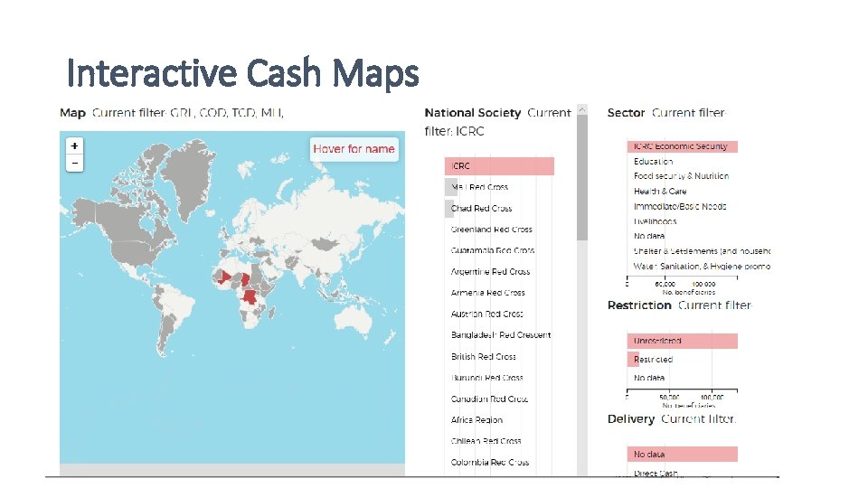
Task: Click the red Chad country on map
Action: 245,279
